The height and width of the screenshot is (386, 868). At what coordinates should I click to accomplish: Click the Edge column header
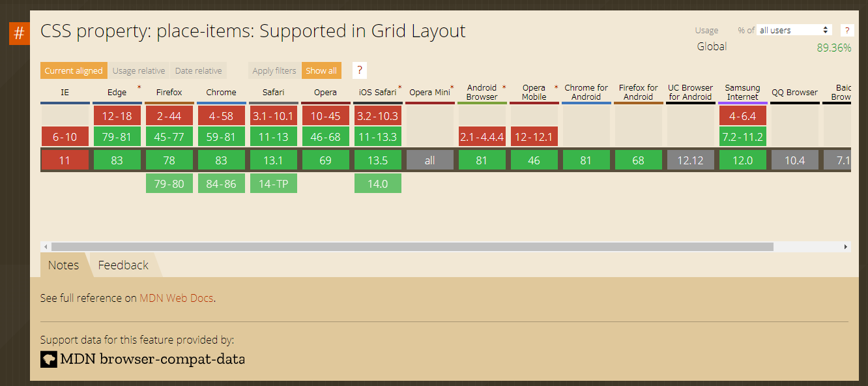pos(117,93)
